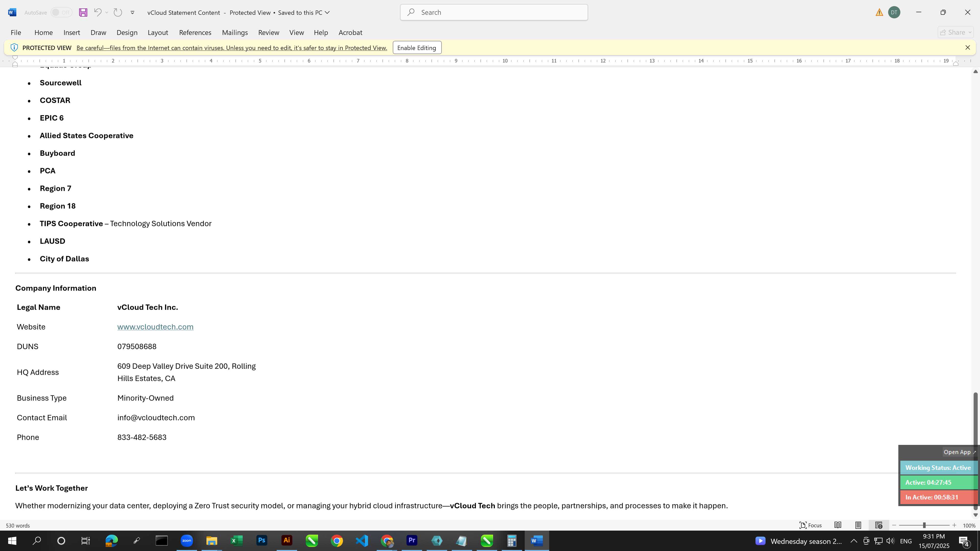Click the Working Status: Active bar
Image resolution: width=980 pixels, height=551 pixels.
click(x=938, y=468)
